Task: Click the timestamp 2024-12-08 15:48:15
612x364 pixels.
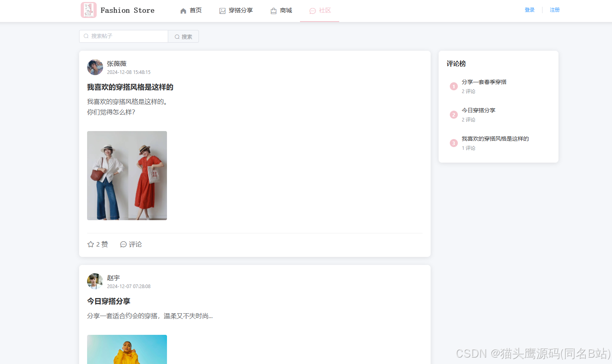Action: click(129, 72)
